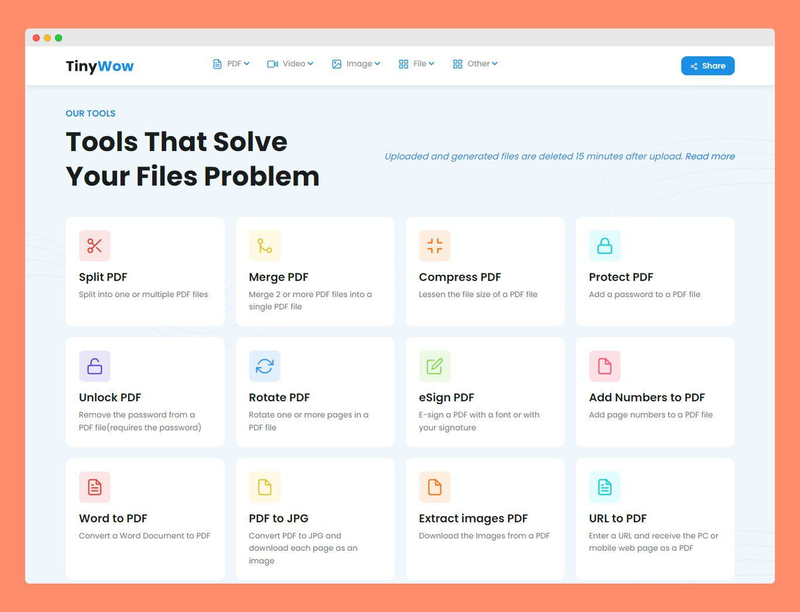Click the TinyWow logo
The height and width of the screenshot is (612, 800).
point(100,66)
